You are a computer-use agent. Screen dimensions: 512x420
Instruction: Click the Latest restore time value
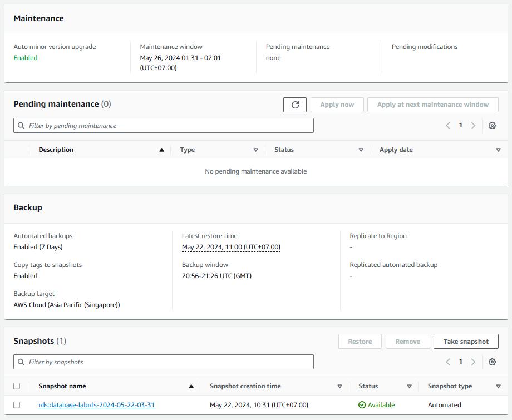[x=231, y=247]
